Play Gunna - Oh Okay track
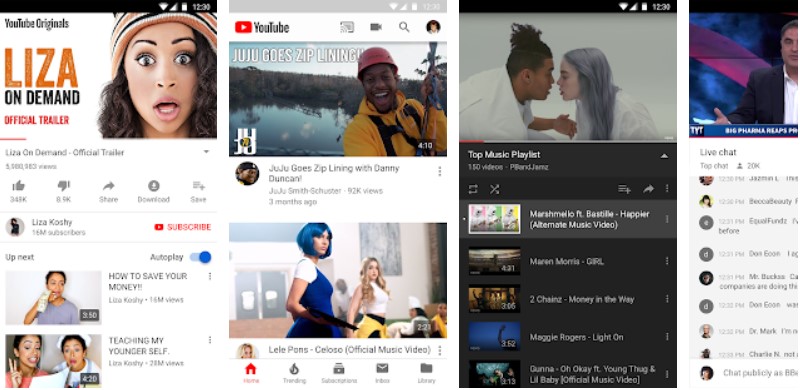The height and width of the screenshot is (390, 800). [x=568, y=374]
